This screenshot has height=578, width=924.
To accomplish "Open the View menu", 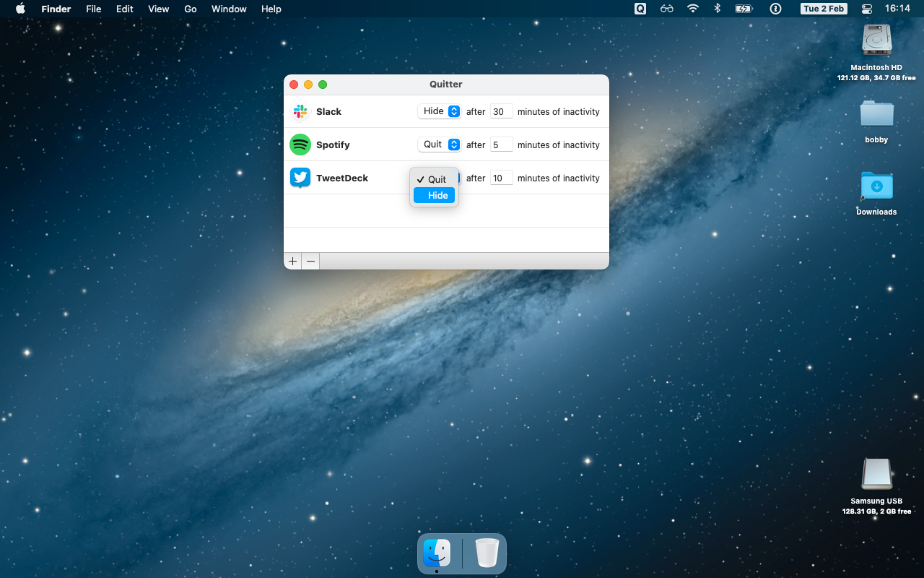I will [159, 9].
